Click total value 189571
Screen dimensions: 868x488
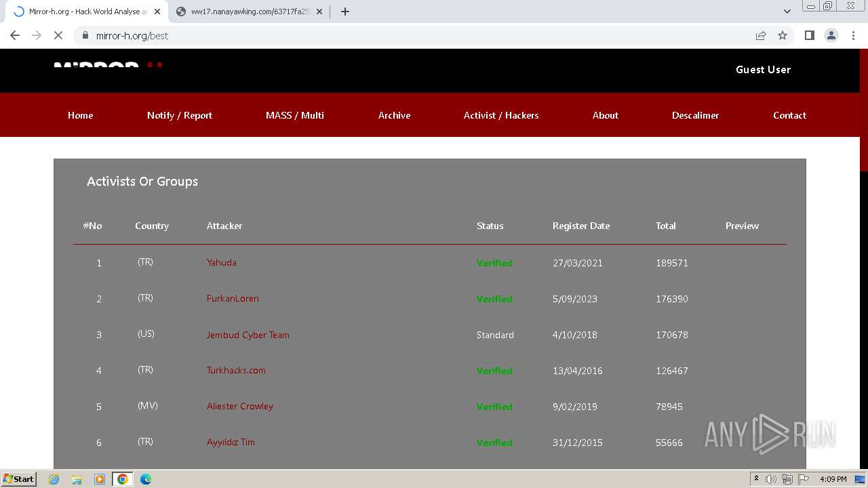click(x=672, y=263)
